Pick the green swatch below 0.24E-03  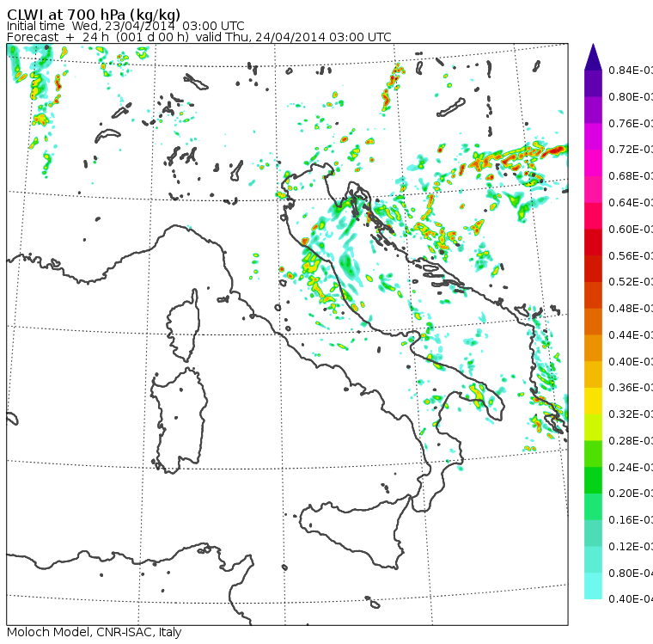(593, 481)
